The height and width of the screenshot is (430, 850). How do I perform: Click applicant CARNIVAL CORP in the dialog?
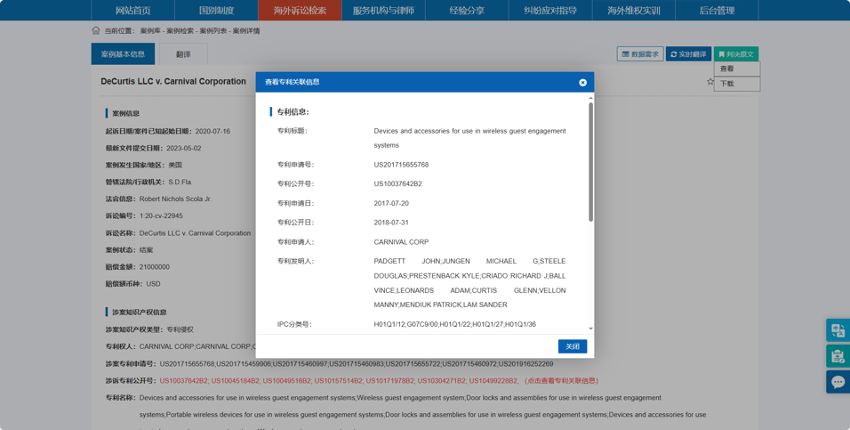[x=401, y=242]
